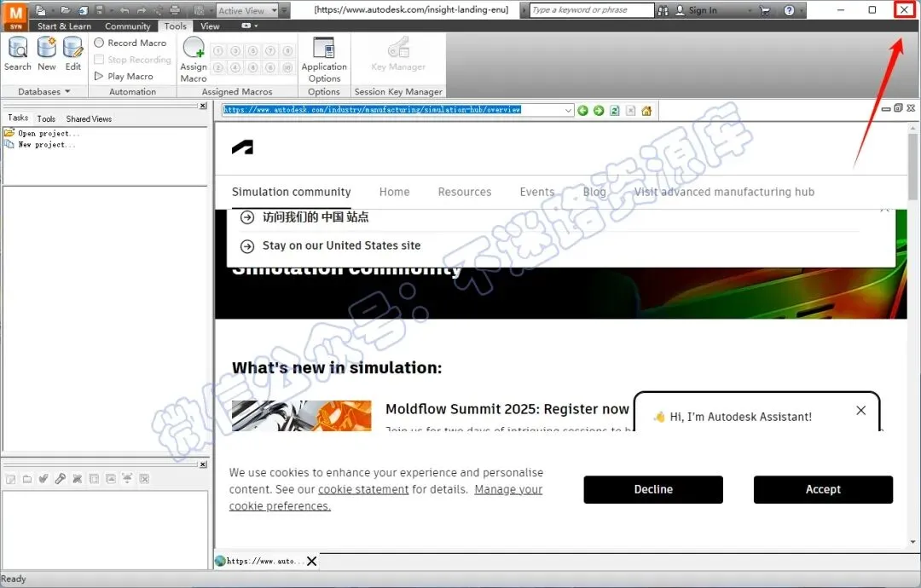Start Record Macro
The height and width of the screenshot is (588, 921).
(x=130, y=43)
